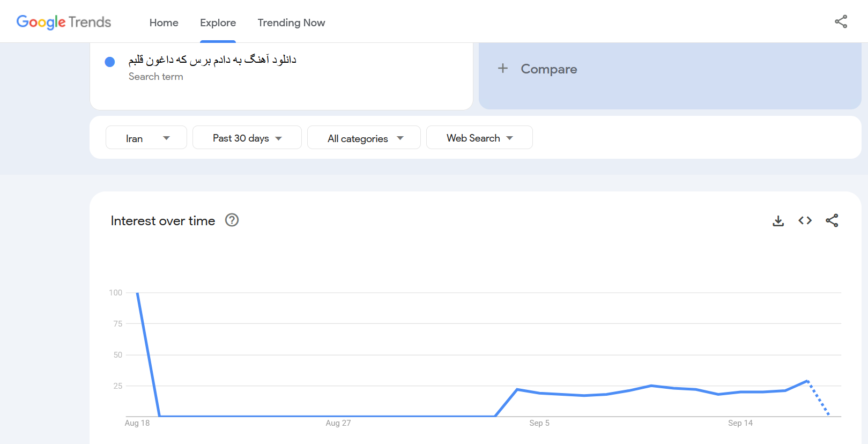The image size is (868, 444).
Task: Click the plus icon next to Compare
Action: point(503,69)
